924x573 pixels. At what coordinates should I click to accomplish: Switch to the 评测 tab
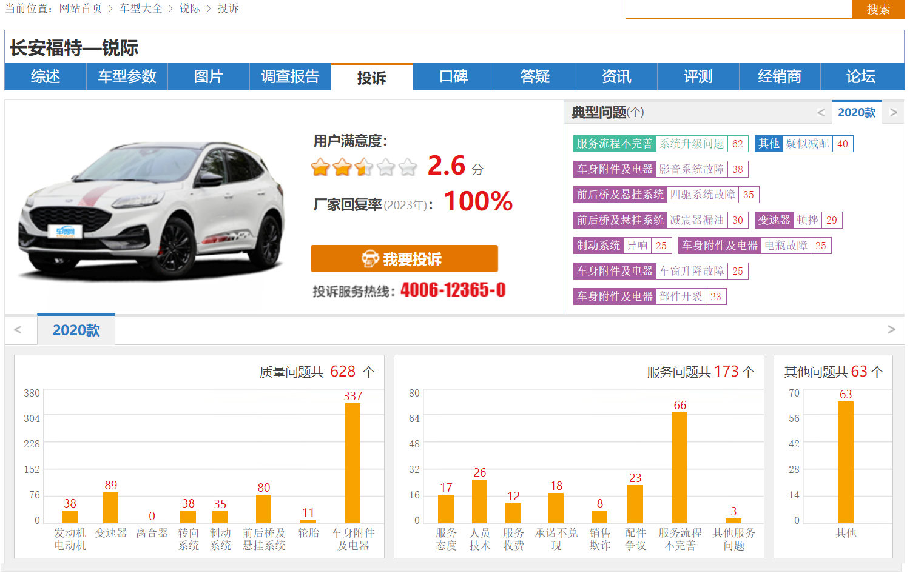[x=698, y=76]
